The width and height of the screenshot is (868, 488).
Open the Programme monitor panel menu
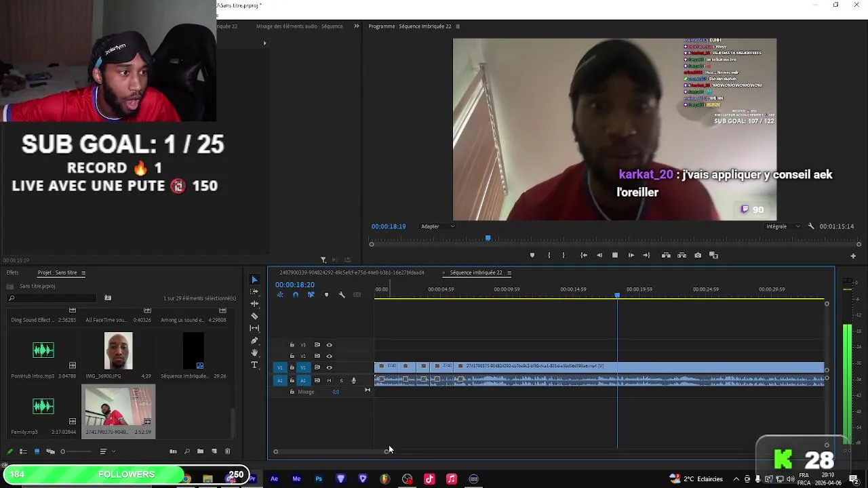(458, 26)
